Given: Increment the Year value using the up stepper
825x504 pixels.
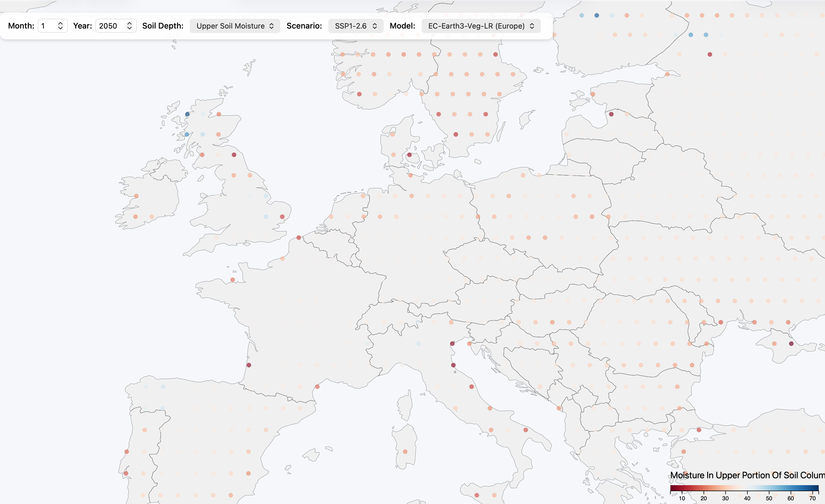Looking at the screenshot, I should point(130,23).
